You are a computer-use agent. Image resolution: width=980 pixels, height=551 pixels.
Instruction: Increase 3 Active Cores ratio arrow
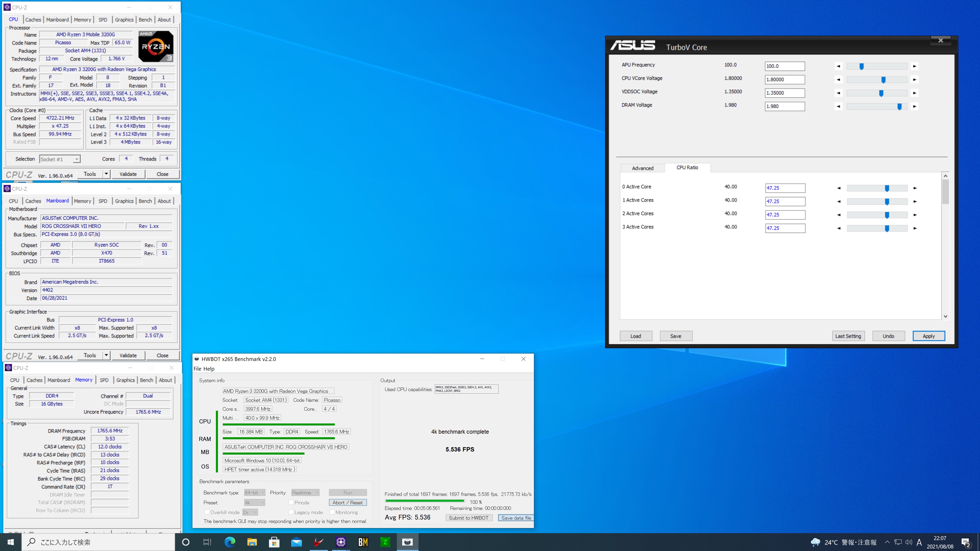tap(915, 228)
